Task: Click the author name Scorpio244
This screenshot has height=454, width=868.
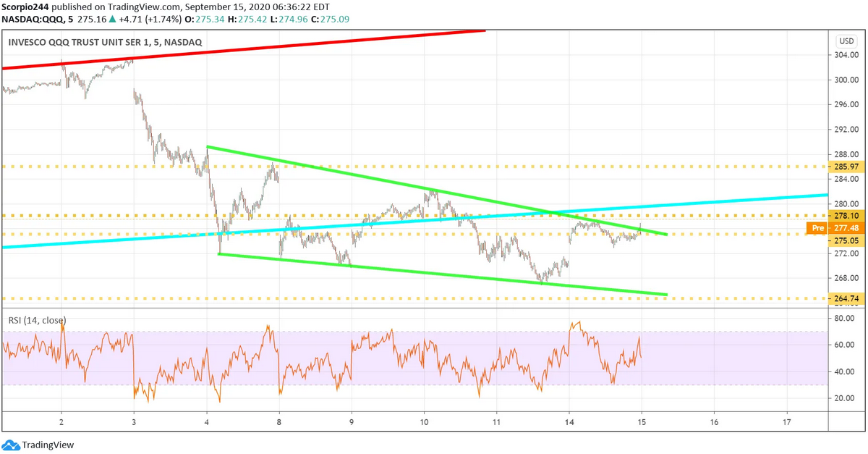Action: [x=26, y=6]
